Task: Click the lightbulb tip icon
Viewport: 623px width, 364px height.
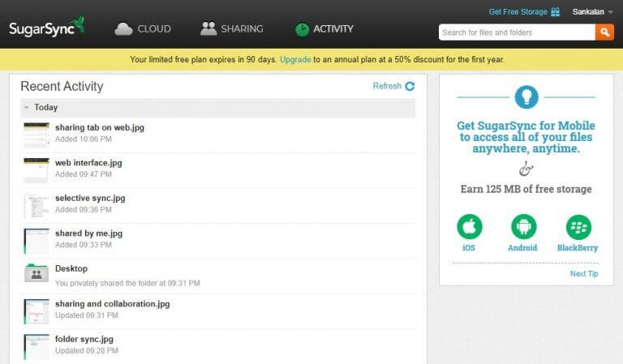Action: (526, 96)
